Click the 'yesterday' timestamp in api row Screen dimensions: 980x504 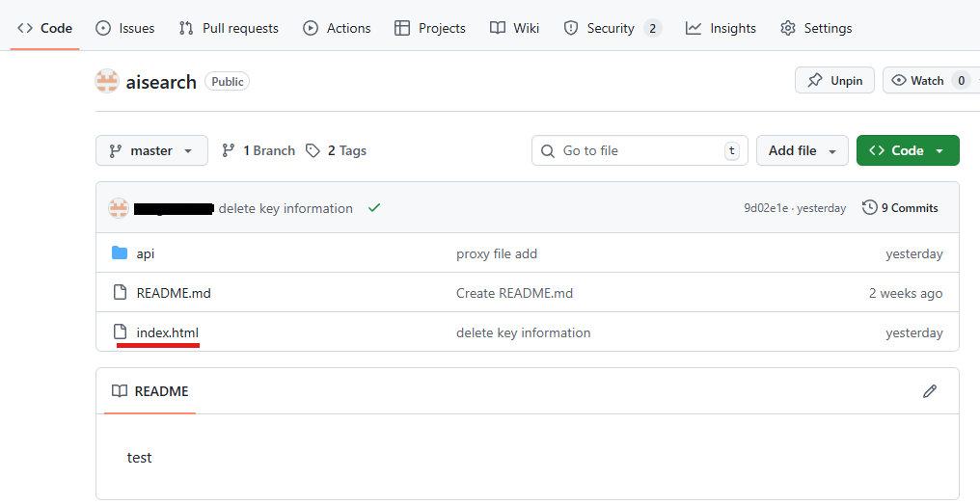point(914,254)
